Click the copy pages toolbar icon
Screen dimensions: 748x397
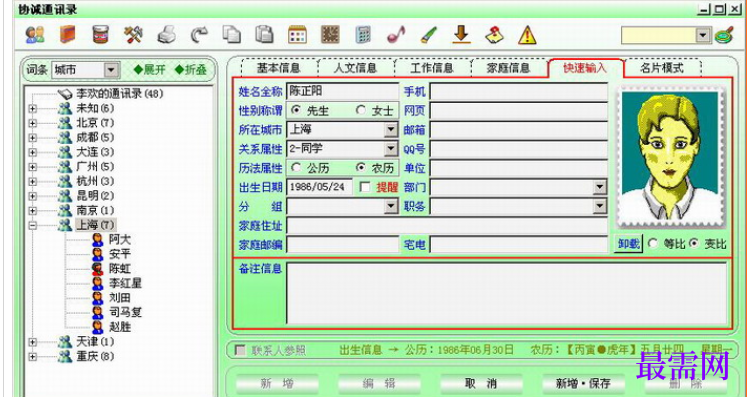(x=232, y=35)
